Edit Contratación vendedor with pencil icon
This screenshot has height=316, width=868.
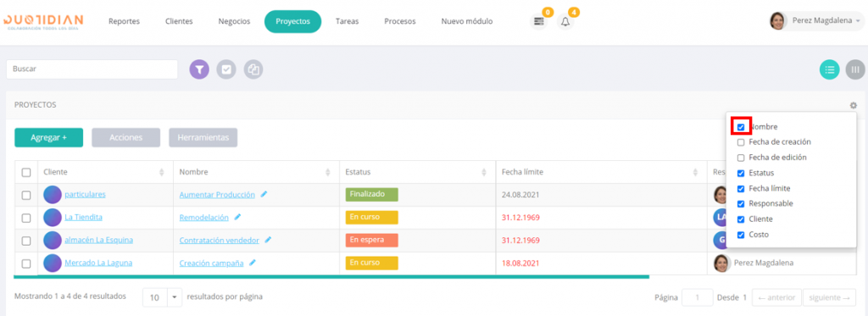click(268, 240)
